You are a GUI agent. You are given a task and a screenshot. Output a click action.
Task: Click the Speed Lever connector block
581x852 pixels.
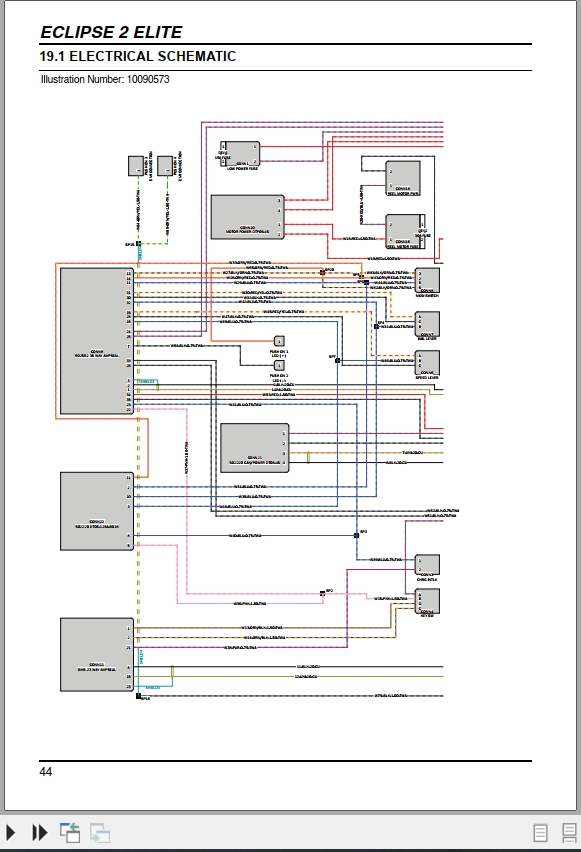[x=427, y=363]
